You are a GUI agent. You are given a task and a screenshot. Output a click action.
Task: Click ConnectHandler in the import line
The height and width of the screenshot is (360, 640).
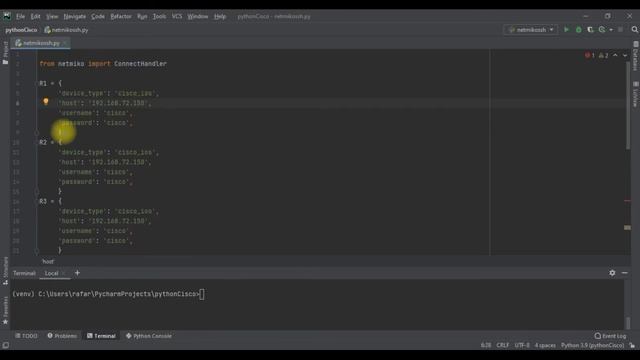(140, 64)
